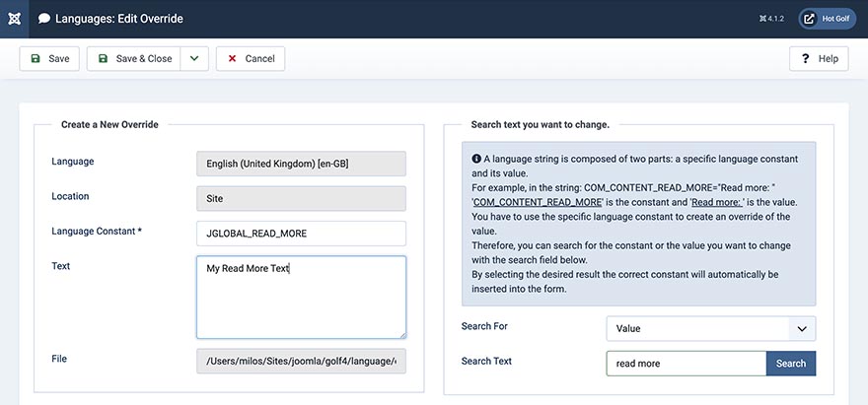The width and height of the screenshot is (868, 405).
Task: Click the Search For chevron arrow
Action: 802,329
